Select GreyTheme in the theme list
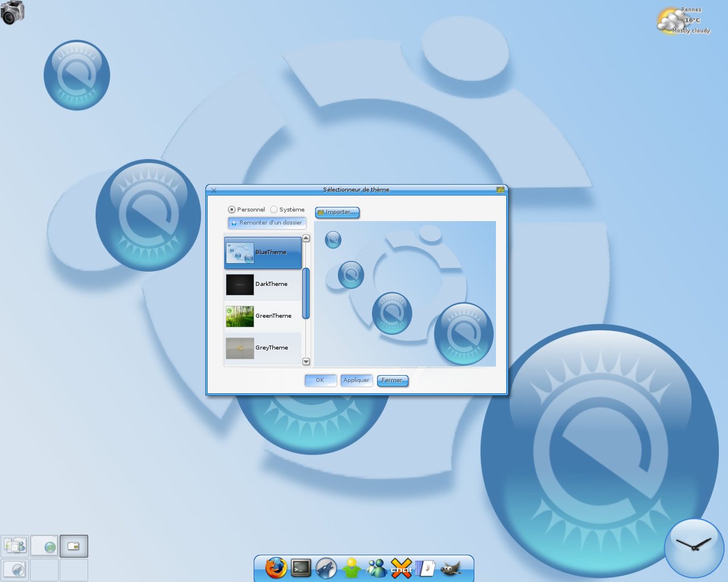This screenshot has height=582, width=728. pos(263,348)
